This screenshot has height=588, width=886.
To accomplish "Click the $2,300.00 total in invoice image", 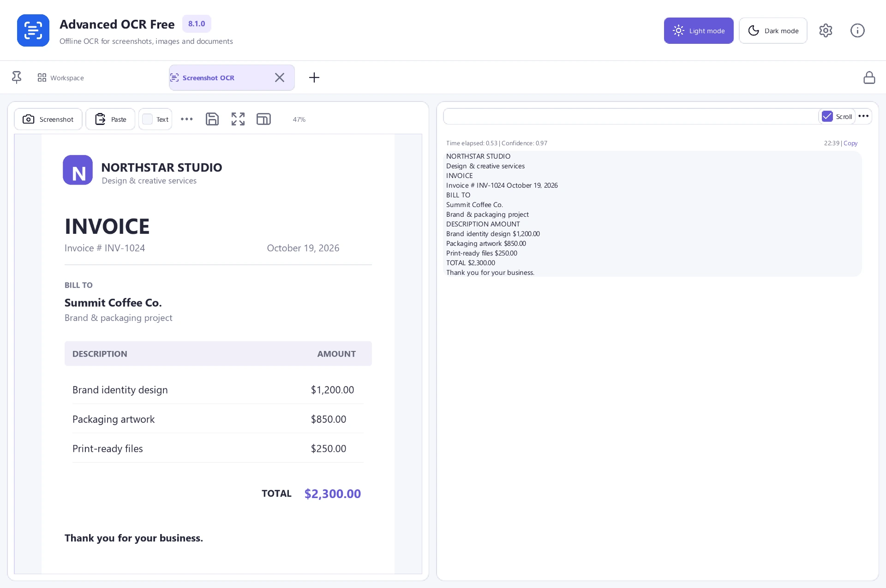I will click(x=333, y=494).
